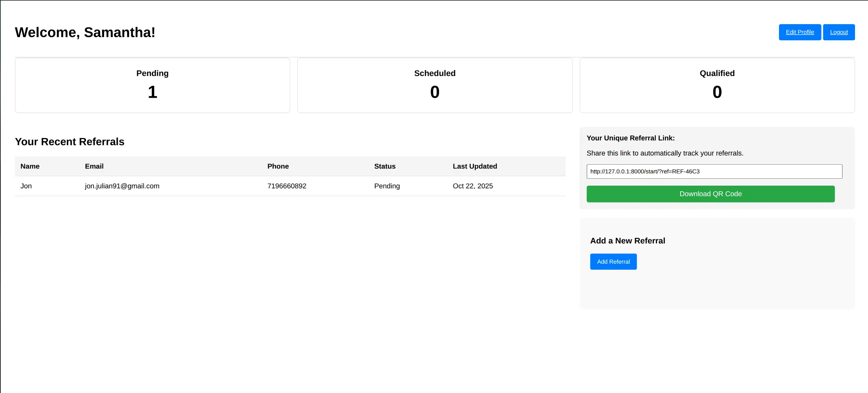The image size is (868, 393).
Task: Select the referral named Jon
Action: [26, 186]
